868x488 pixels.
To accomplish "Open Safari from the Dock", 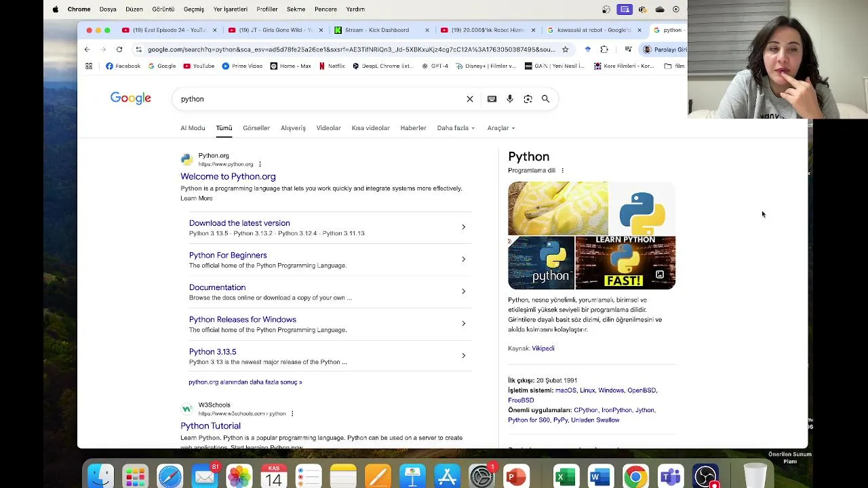I will click(170, 476).
